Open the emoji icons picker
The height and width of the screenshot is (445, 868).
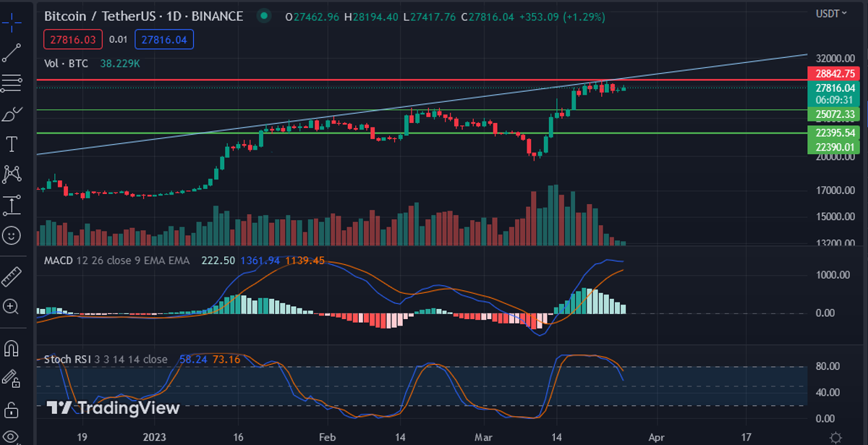pos(12,235)
